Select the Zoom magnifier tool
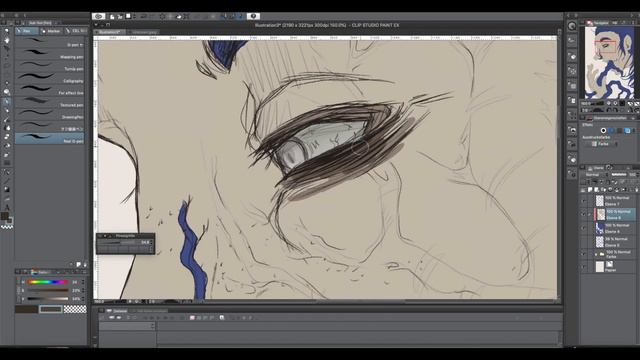640x360 pixels. 7,31
